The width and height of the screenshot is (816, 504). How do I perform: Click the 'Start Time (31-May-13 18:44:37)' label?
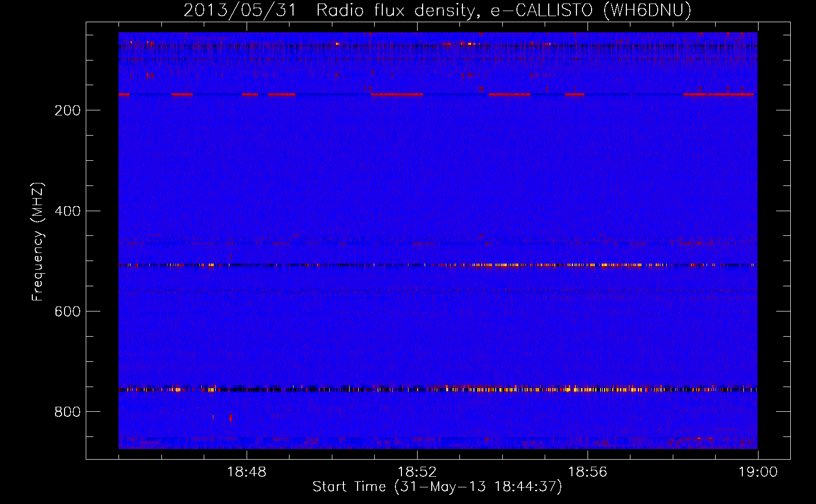(x=437, y=487)
